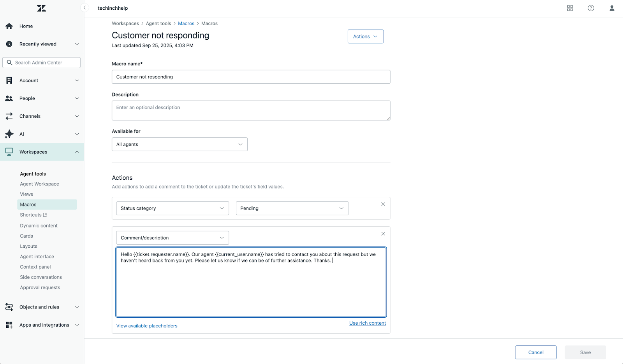
Task: Remove the Status category action
Action: [383, 204]
